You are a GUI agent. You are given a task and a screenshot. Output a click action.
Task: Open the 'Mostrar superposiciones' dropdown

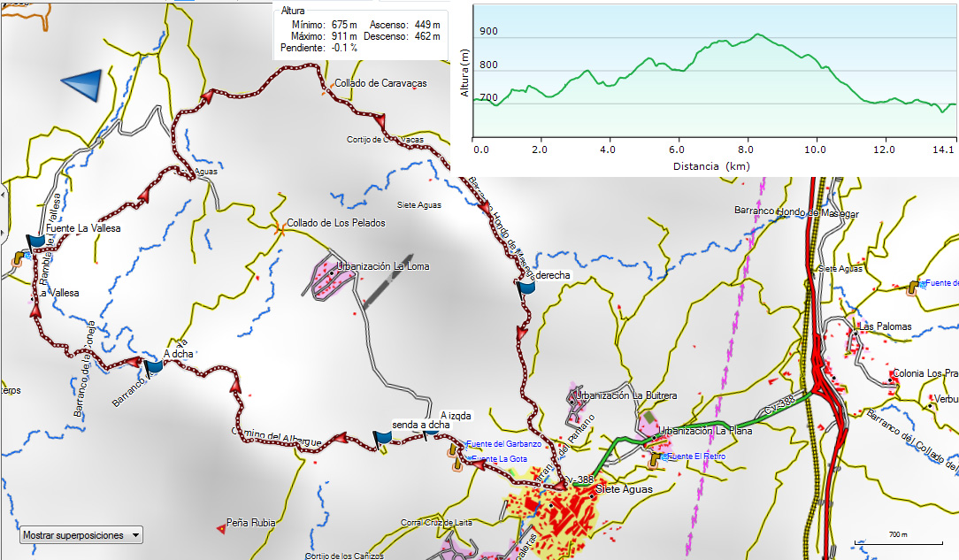[81, 535]
